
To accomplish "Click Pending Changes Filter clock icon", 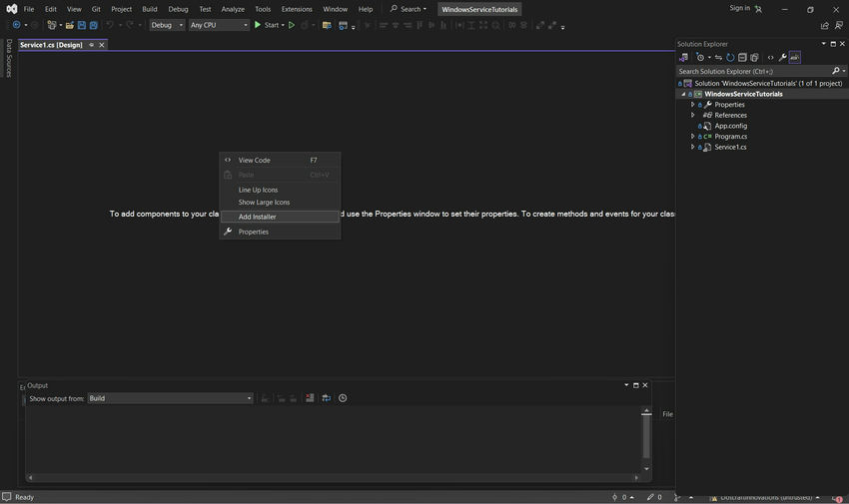I will pyautogui.click(x=700, y=57).
